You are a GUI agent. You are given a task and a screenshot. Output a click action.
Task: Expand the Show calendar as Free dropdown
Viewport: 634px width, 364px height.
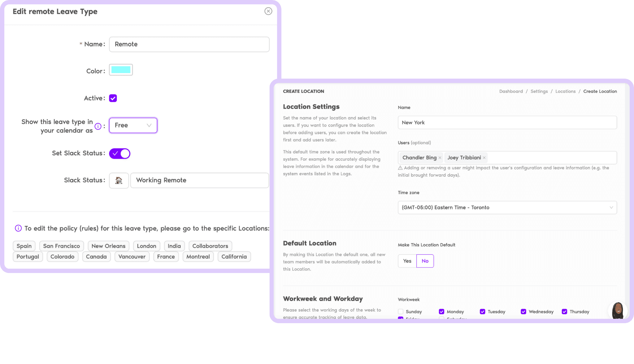133,125
